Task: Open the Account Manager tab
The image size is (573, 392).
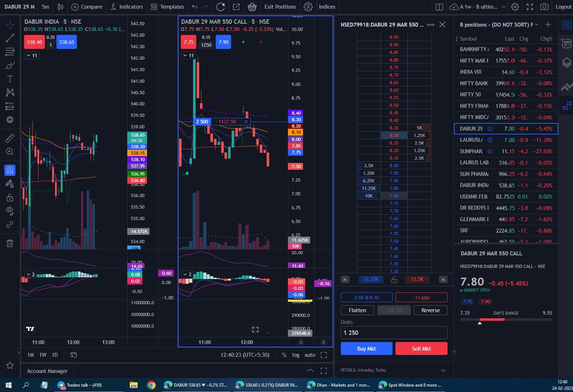Action: tap(47, 371)
